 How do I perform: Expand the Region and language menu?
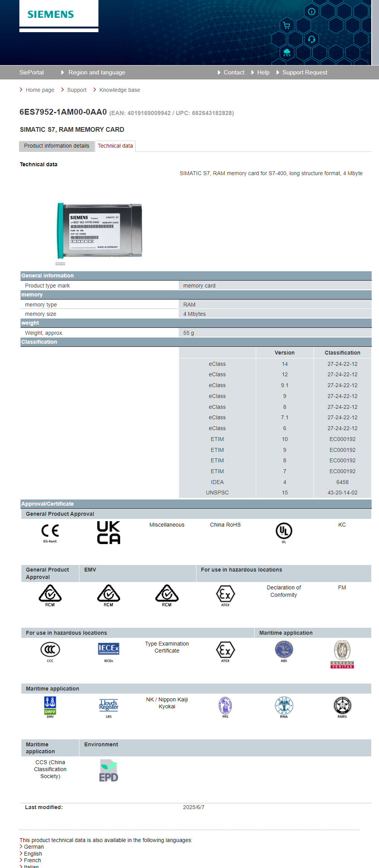point(96,72)
